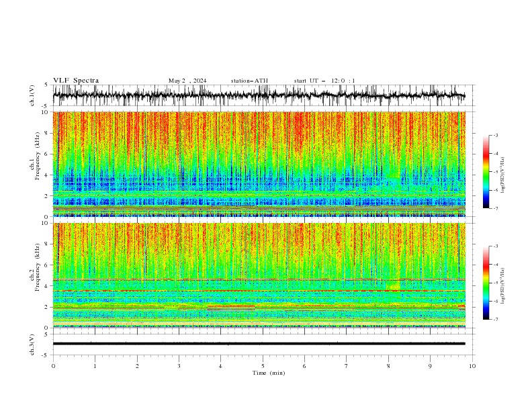This screenshot has height=411, width=532.
Task: Click time axis tick label "7"
Action: click(347, 366)
